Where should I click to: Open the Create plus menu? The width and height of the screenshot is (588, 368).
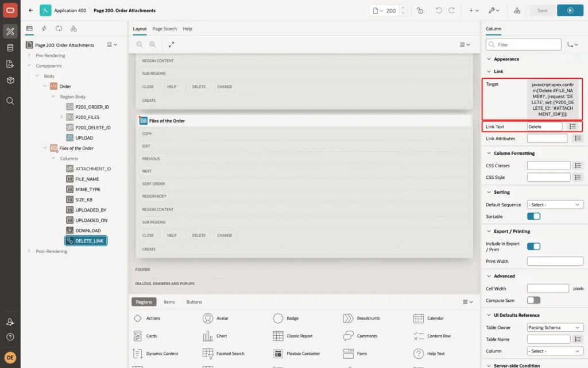pyautogui.click(x=474, y=10)
